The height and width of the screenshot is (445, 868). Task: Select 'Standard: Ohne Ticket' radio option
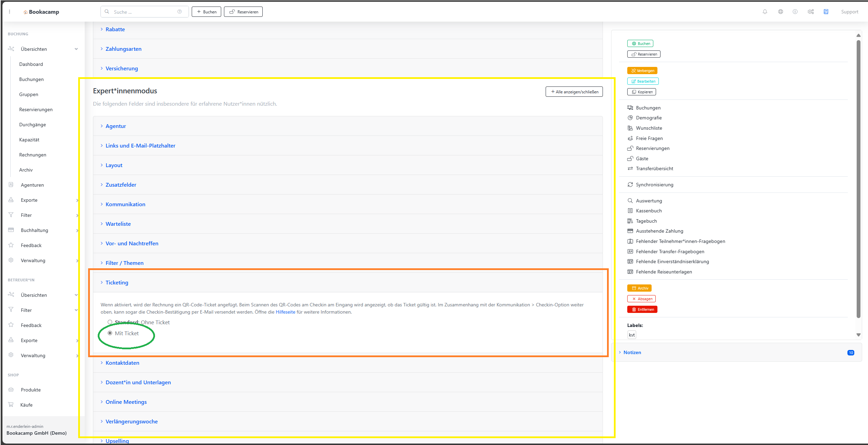point(110,322)
